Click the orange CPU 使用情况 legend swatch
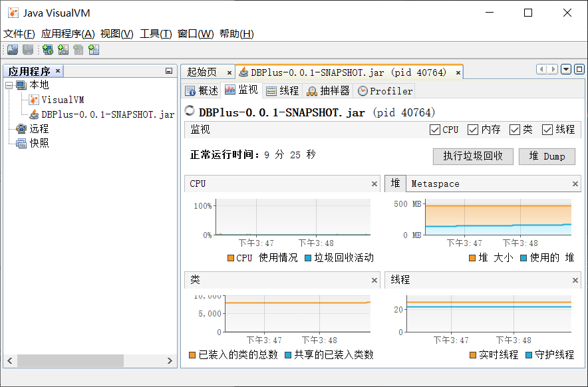The image size is (588, 387). pos(231,258)
